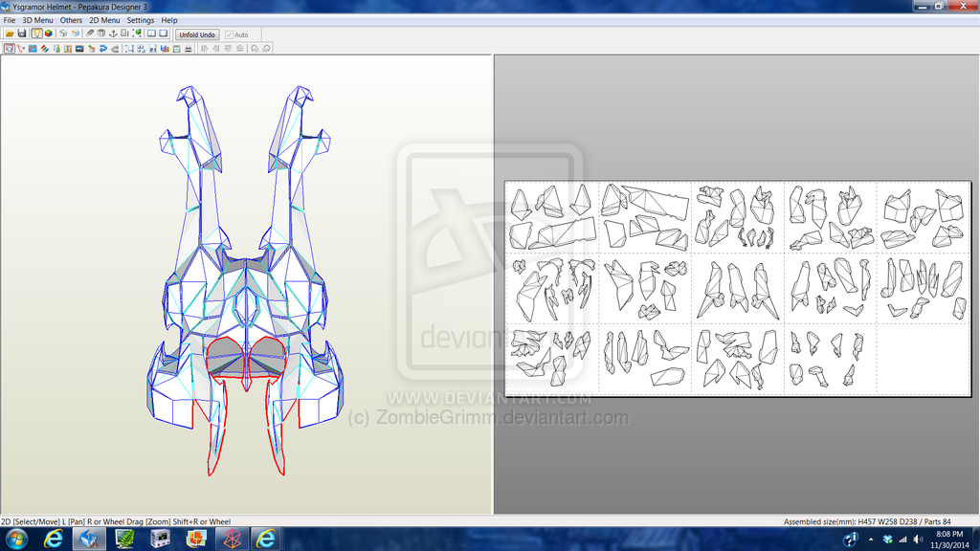Toggle the multicolored texture cube button

[48, 33]
